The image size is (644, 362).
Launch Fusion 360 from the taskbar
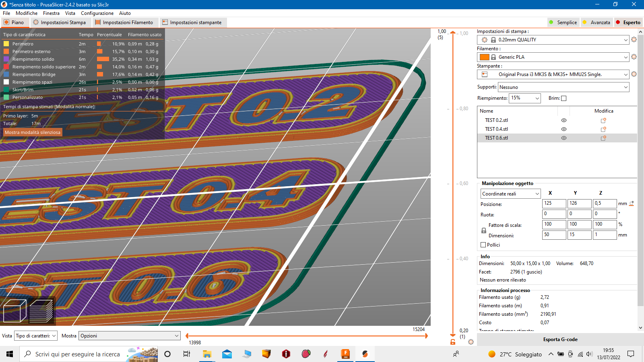pos(345,354)
